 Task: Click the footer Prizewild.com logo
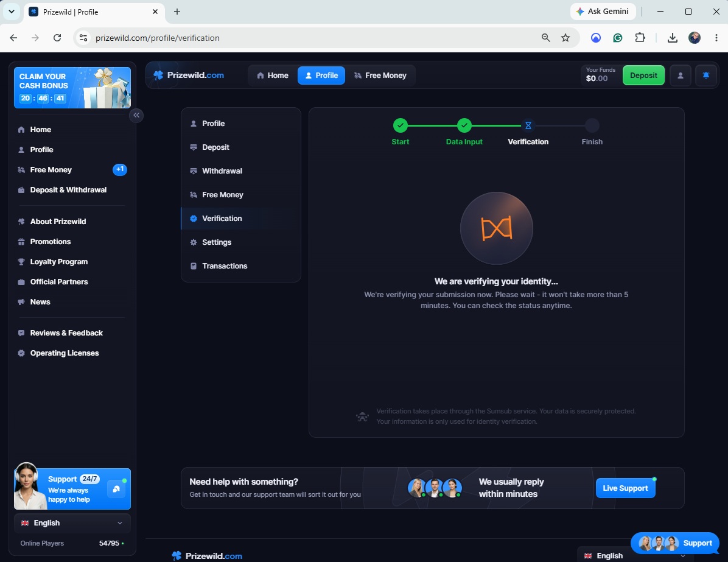(206, 556)
